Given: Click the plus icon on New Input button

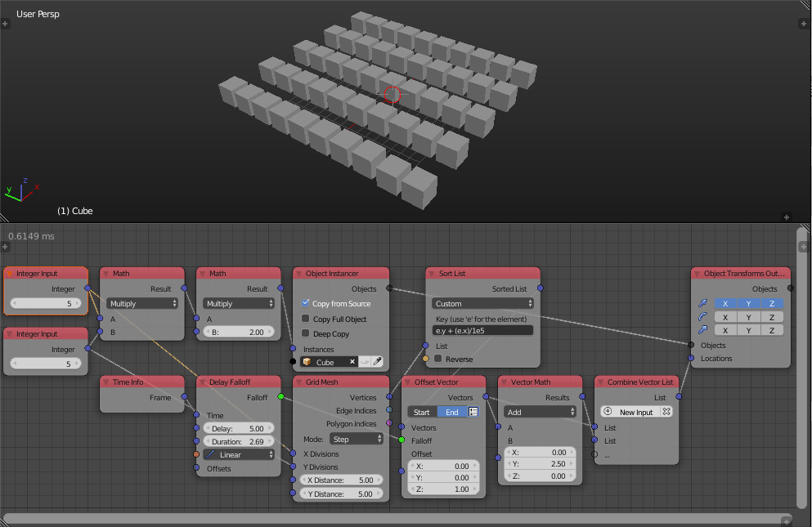Looking at the screenshot, I should pyautogui.click(x=608, y=412).
